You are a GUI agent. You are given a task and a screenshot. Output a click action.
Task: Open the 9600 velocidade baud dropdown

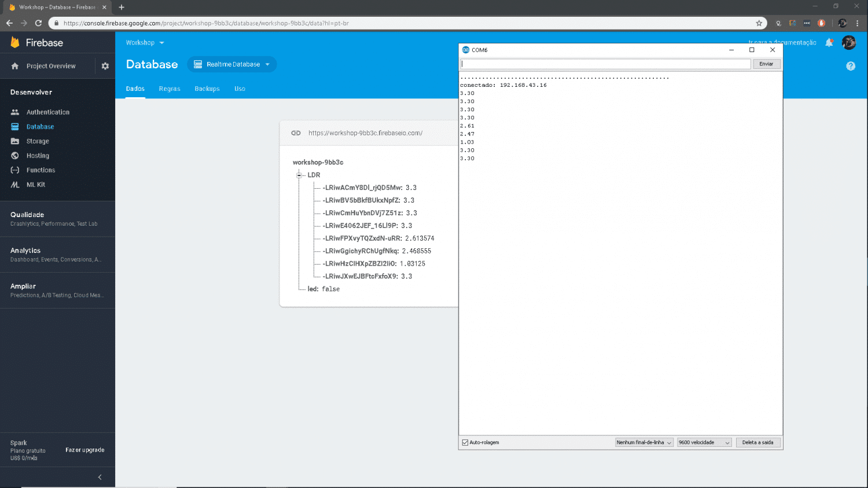tap(704, 443)
